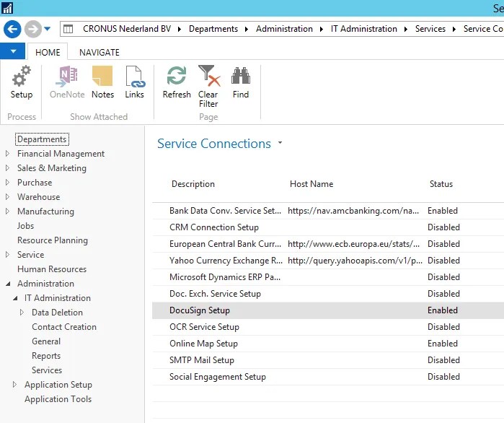Open Services under IT Administration
The image size is (504, 423).
pyautogui.click(x=47, y=370)
